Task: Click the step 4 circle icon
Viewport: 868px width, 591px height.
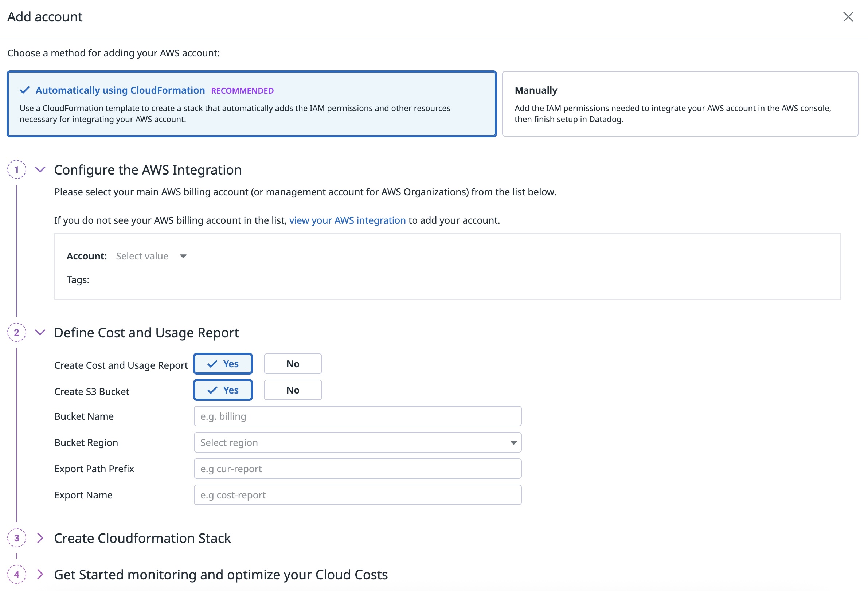Action: (x=16, y=574)
